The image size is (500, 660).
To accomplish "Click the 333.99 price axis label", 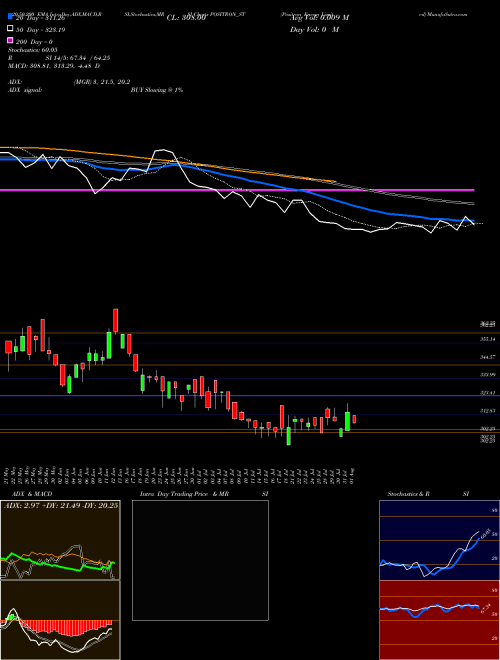I will tap(488, 374).
